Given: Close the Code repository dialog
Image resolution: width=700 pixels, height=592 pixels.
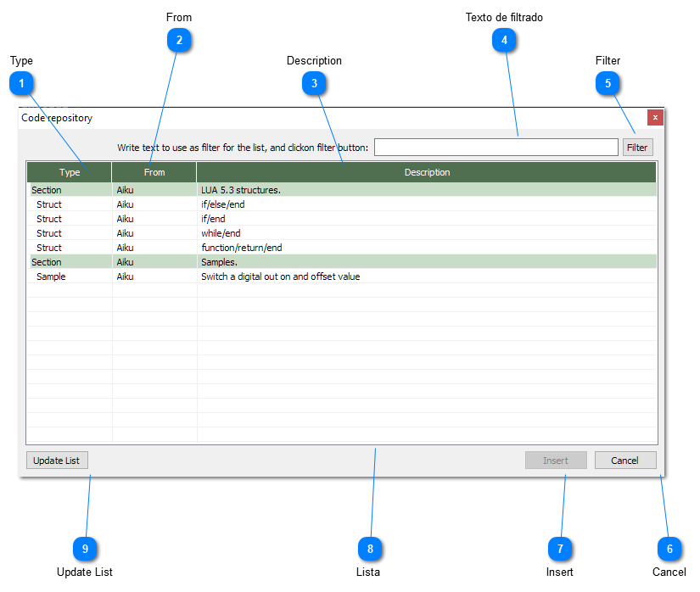Looking at the screenshot, I should (655, 118).
